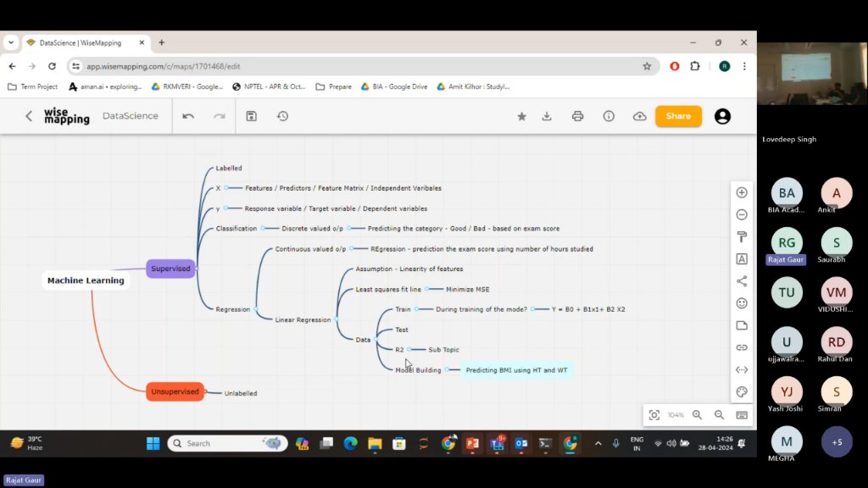Open the BIA - Google Drive bookmark

(x=394, y=87)
